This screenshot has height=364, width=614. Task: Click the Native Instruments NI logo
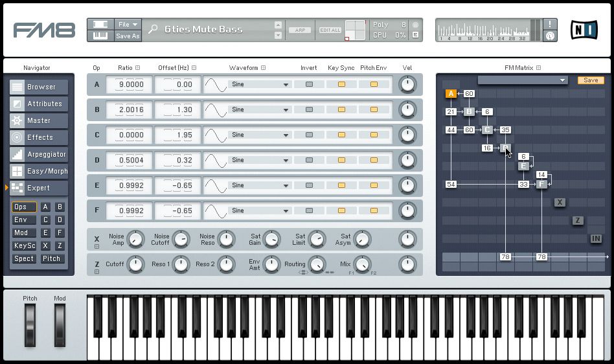point(584,30)
